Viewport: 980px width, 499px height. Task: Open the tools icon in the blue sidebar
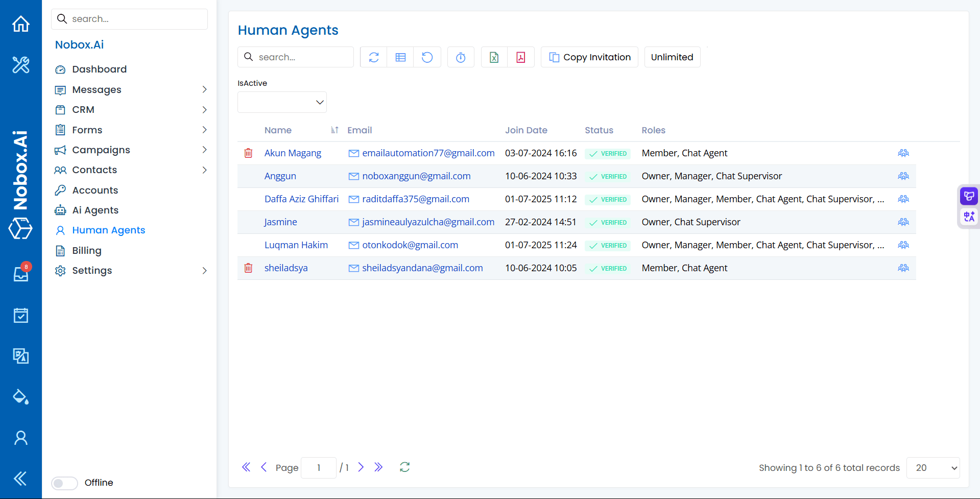pyautogui.click(x=20, y=65)
